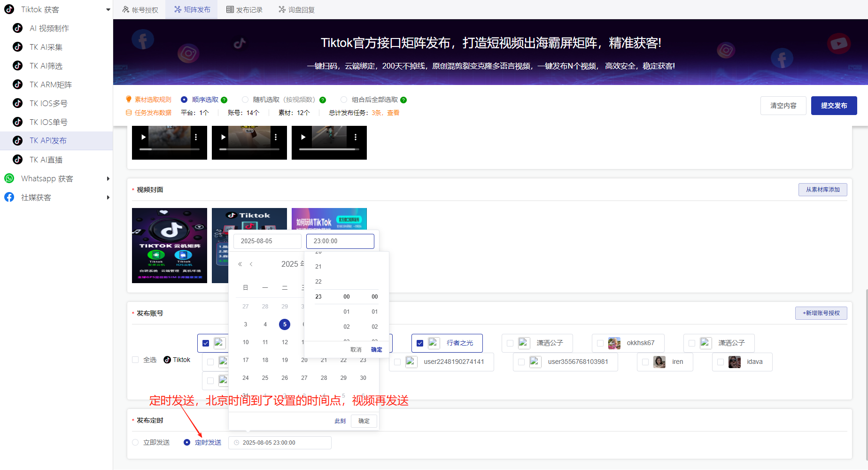This screenshot has height=470, width=868.
Task: Click the Whatsapp 获客 sidebar icon
Action: 9,178
